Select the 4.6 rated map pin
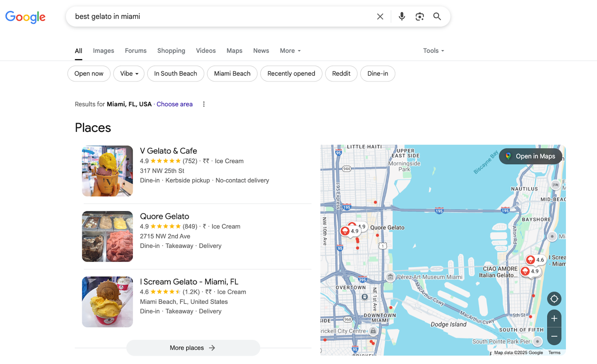Image resolution: width=597 pixels, height=364 pixels. point(535,260)
